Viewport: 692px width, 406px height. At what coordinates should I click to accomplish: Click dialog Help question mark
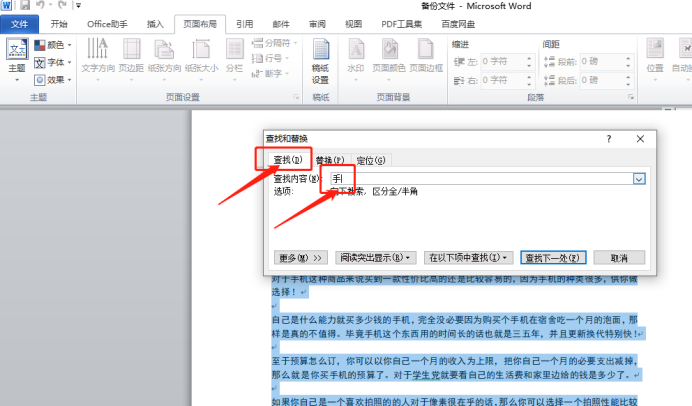(609, 139)
